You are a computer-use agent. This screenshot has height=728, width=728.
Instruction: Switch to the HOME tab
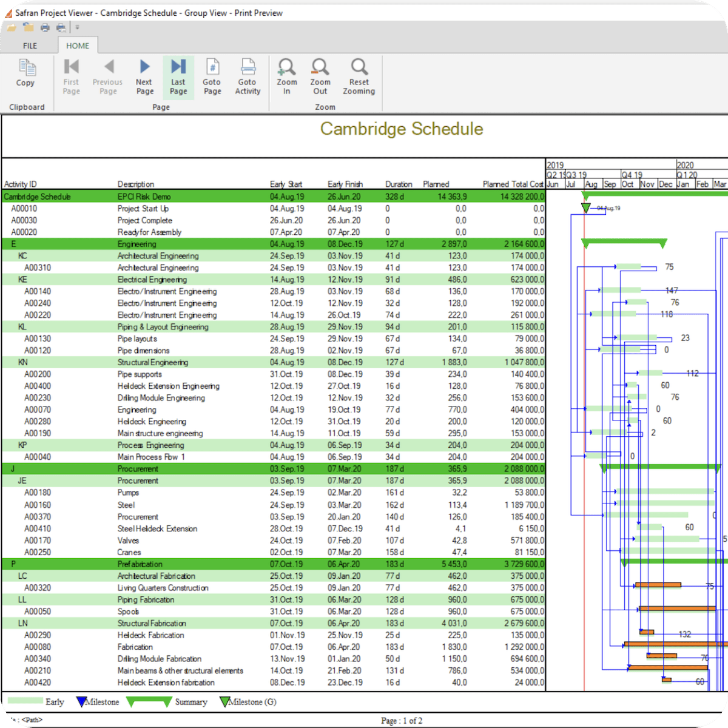pyautogui.click(x=78, y=45)
